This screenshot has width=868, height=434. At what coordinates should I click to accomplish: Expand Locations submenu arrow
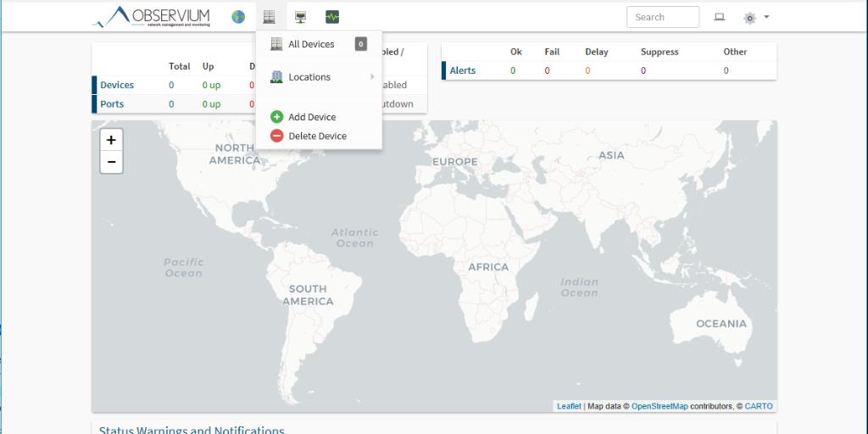click(373, 77)
